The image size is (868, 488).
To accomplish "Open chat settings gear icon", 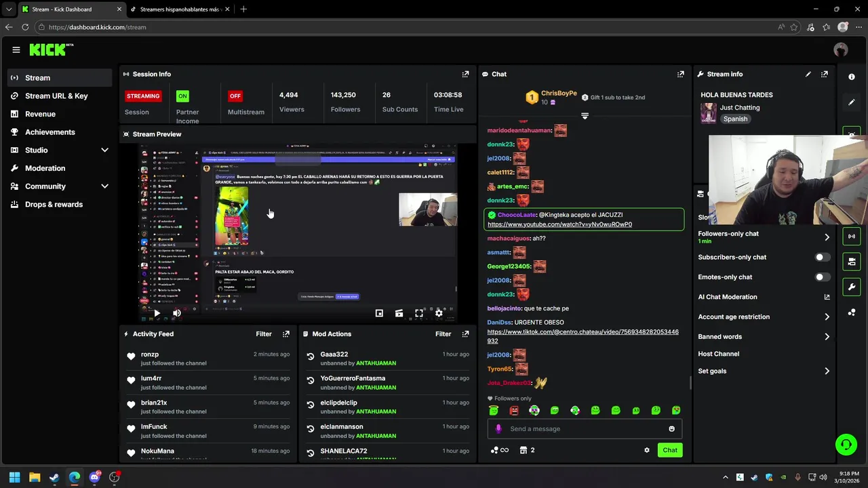I will pos(647,450).
